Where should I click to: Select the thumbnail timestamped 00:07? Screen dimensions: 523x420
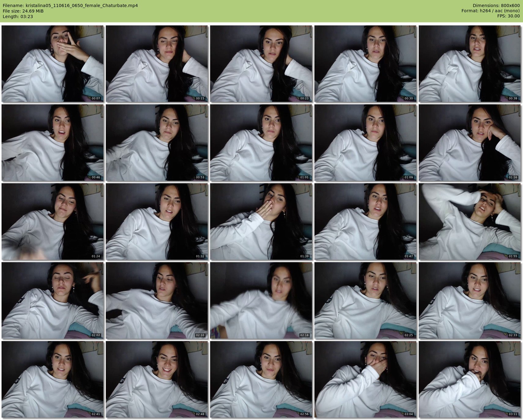[53, 64]
